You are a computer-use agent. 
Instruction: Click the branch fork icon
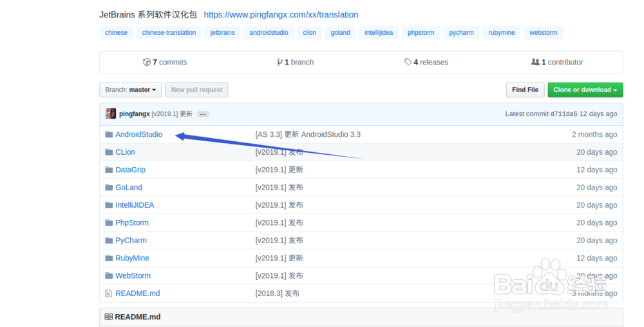coord(279,62)
